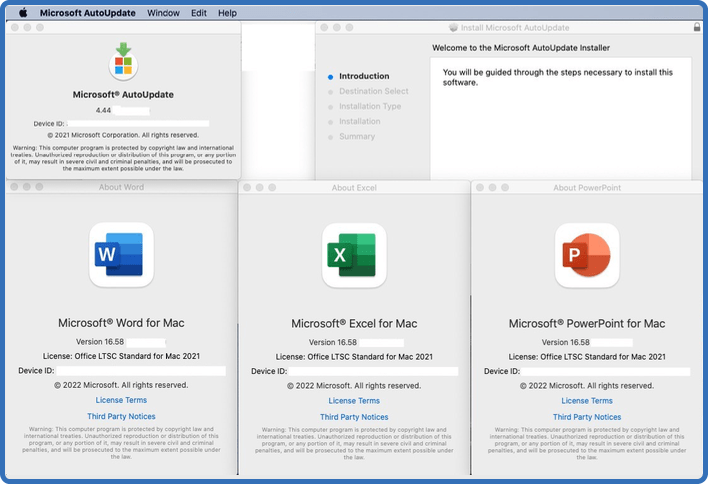
Task: Click 'Microsoft® PowerPoint for Mac' heading
Action: (x=587, y=323)
